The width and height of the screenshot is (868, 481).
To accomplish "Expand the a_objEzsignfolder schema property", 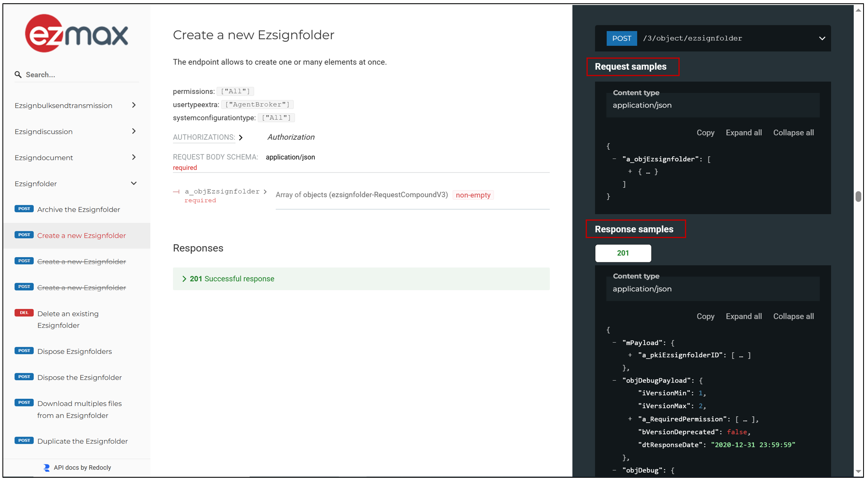I will [x=265, y=192].
